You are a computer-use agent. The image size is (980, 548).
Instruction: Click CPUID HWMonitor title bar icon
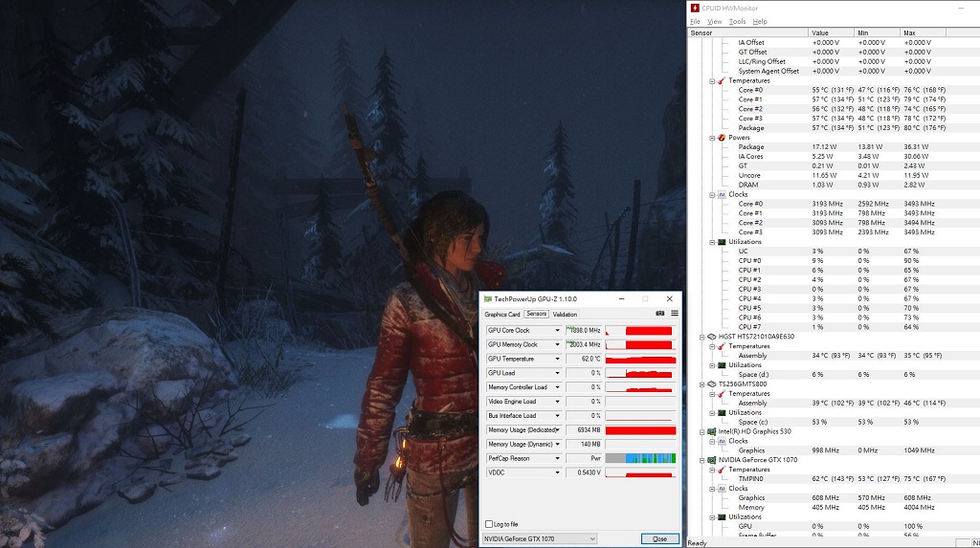tap(695, 8)
